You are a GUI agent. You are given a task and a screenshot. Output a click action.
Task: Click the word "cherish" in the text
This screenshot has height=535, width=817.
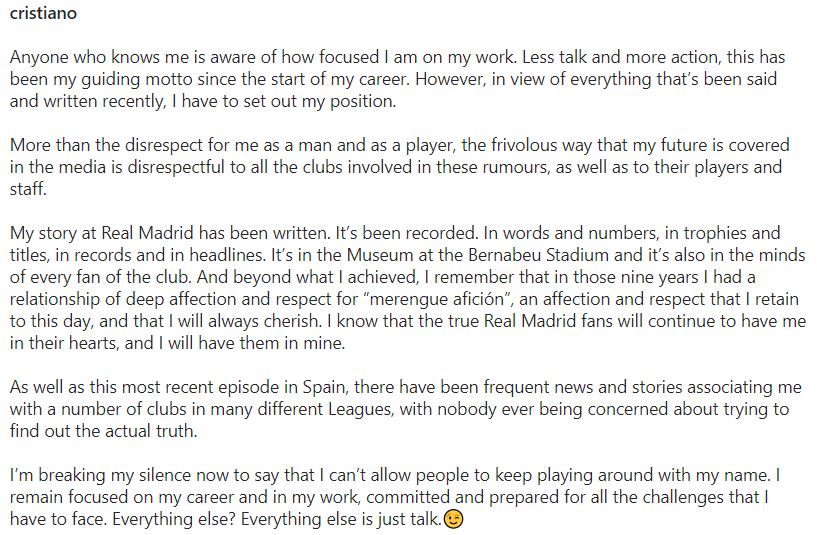coord(292,320)
